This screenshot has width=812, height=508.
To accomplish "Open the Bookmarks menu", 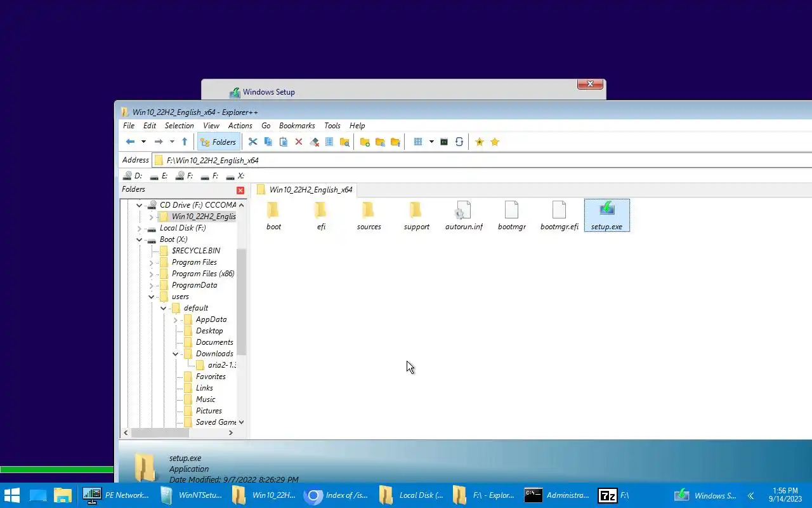I will [x=297, y=126].
